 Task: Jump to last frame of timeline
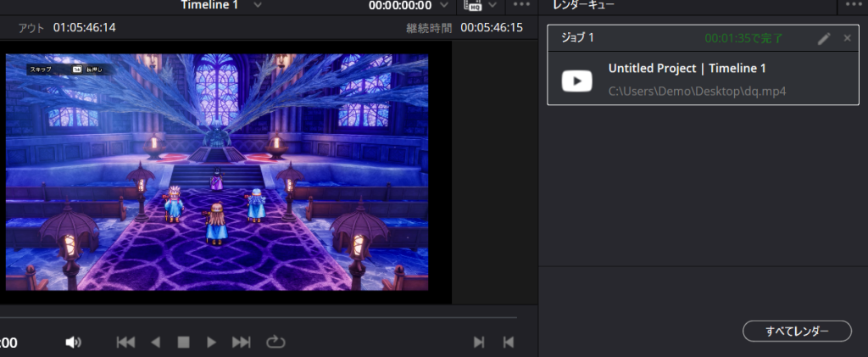point(242,342)
